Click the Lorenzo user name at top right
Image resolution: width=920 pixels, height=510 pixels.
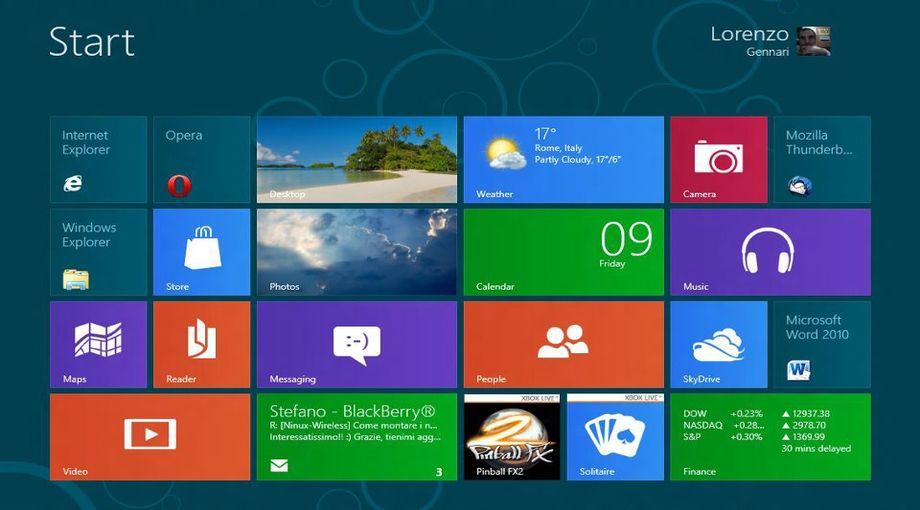[x=749, y=34]
